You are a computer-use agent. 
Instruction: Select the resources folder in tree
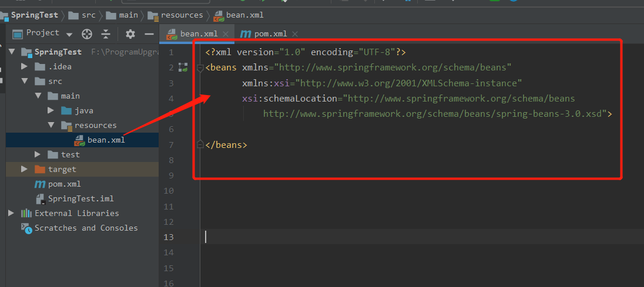82,125
